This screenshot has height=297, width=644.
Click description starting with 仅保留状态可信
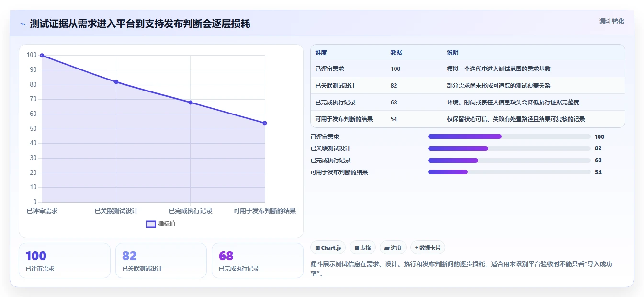[x=516, y=119]
